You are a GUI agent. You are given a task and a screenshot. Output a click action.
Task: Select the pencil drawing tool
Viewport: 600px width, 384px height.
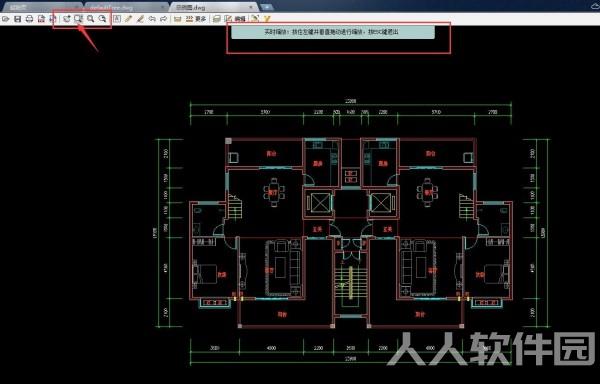coord(129,19)
